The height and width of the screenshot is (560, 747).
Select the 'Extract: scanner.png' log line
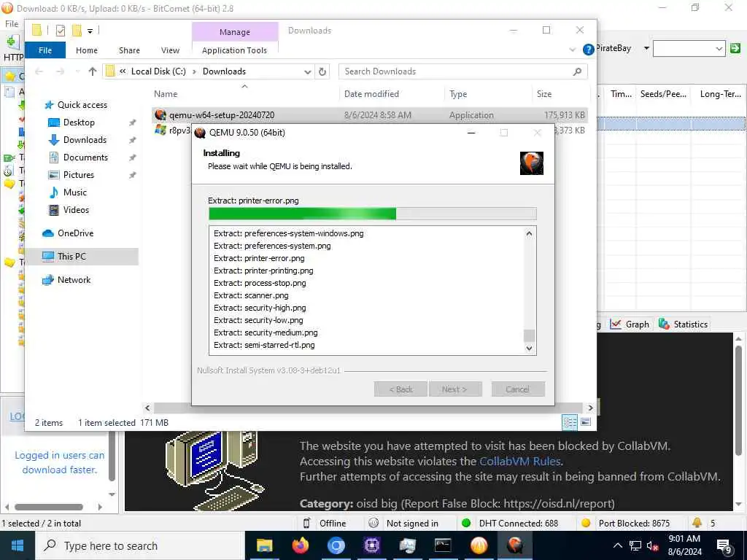pos(251,296)
